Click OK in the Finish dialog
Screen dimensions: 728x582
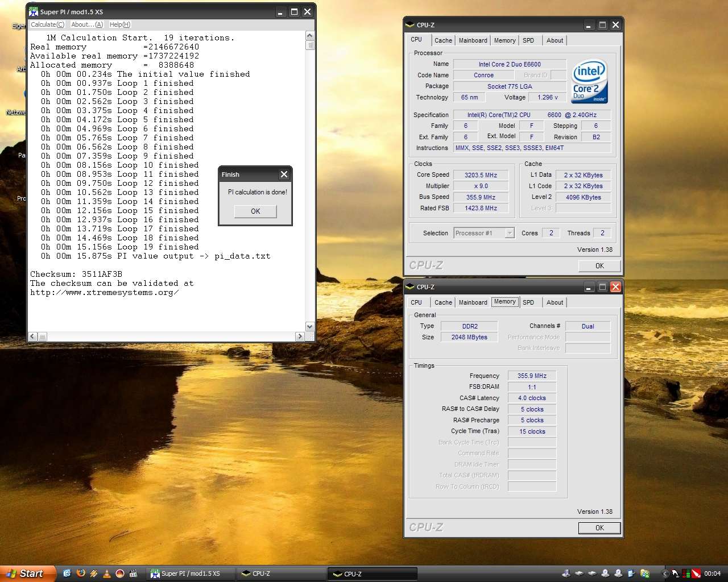click(x=255, y=211)
